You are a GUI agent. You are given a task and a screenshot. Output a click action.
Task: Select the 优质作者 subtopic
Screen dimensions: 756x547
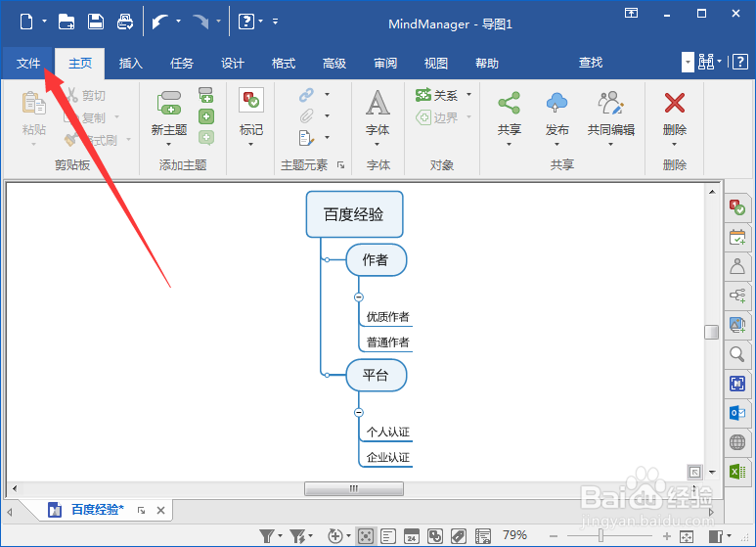point(387,317)
